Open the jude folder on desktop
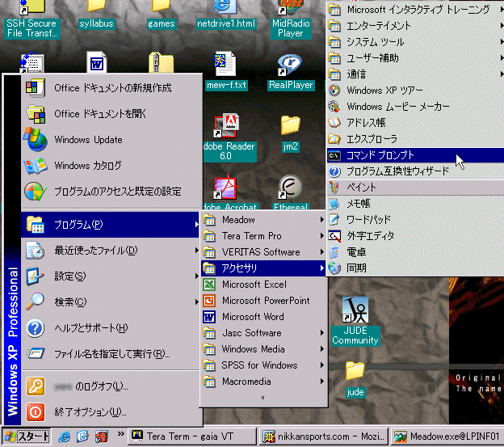 tap(355, 373)
